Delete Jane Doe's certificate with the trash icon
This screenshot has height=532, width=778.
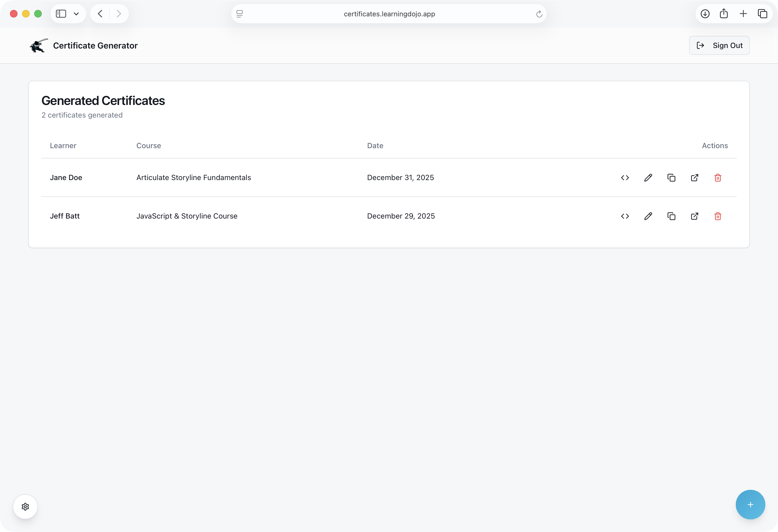[718, 178]
